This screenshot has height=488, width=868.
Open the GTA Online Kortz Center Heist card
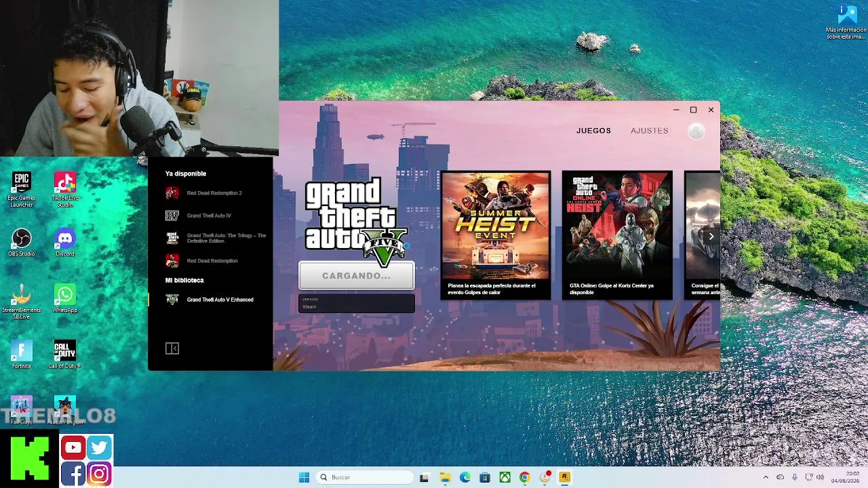pyautogui.click(x=617, y=235)
